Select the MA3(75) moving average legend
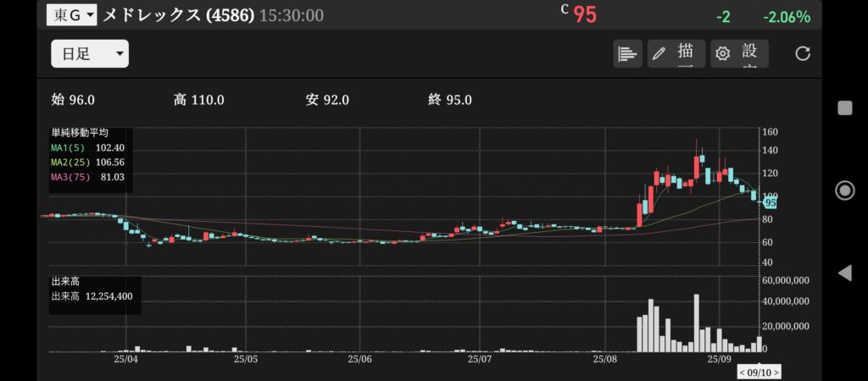Viewport: 868px width, 381px height. [x=86, y=176]
